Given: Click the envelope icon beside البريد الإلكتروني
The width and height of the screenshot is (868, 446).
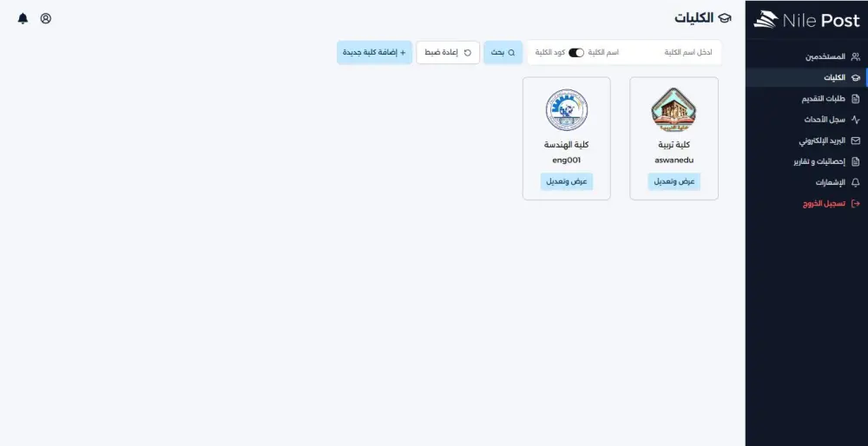Looking at the screenshot, I should [x=855, y=141].
